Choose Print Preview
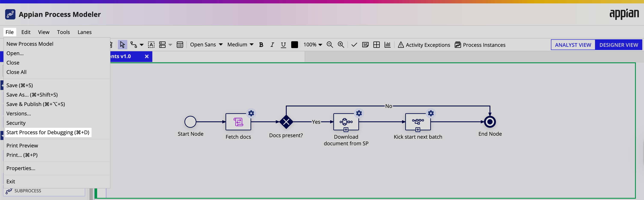 tap(57, 146)
